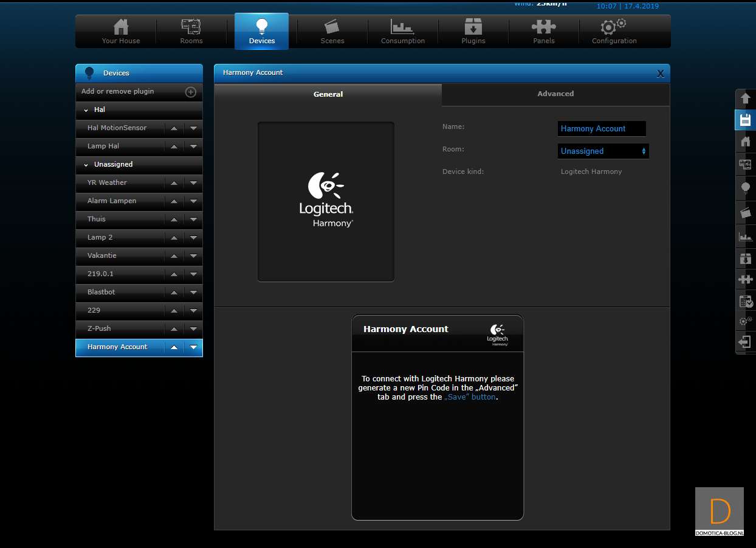
Task: Select the General tab
Action: pos(328,94)
